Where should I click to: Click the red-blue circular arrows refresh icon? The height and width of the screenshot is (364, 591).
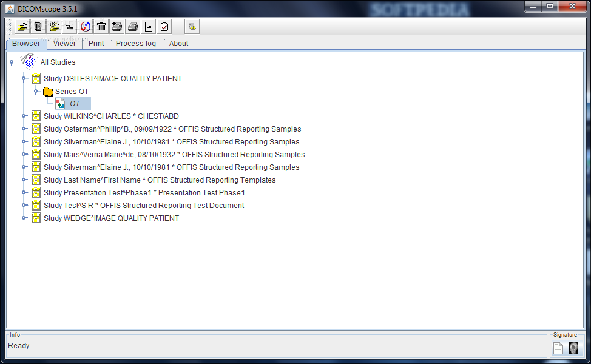click(x=86, y=27)
